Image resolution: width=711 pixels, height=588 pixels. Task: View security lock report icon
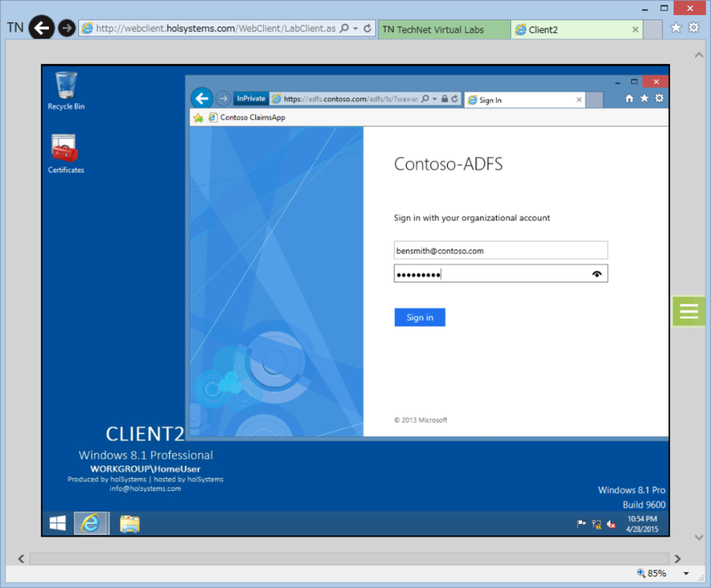point(445,99)
